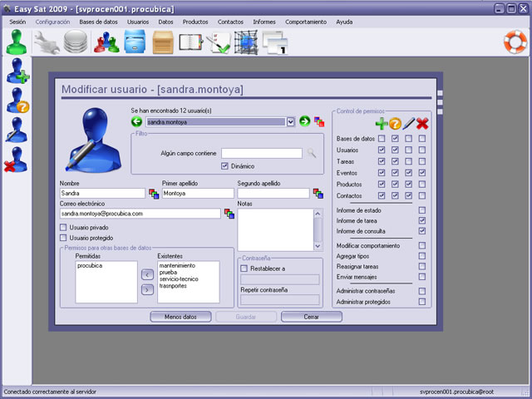
Task: Click the green plus permissions column icon
Action: [382, 124]
